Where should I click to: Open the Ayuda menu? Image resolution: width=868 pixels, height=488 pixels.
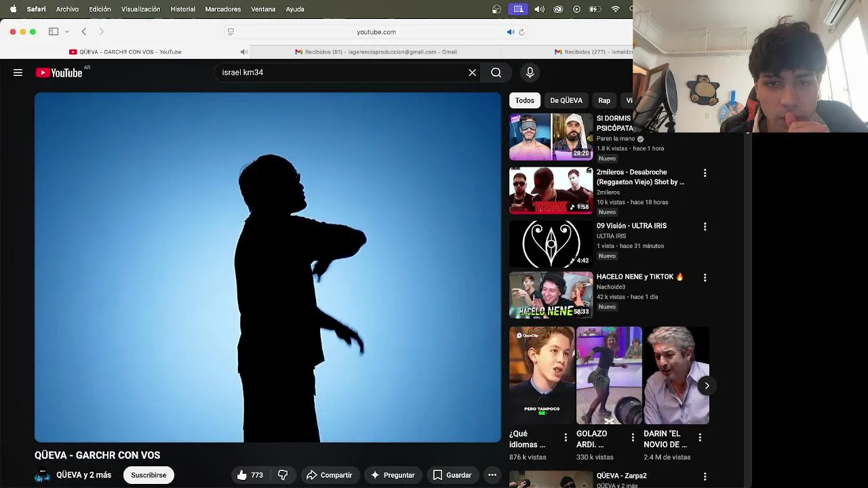[295, 9]
